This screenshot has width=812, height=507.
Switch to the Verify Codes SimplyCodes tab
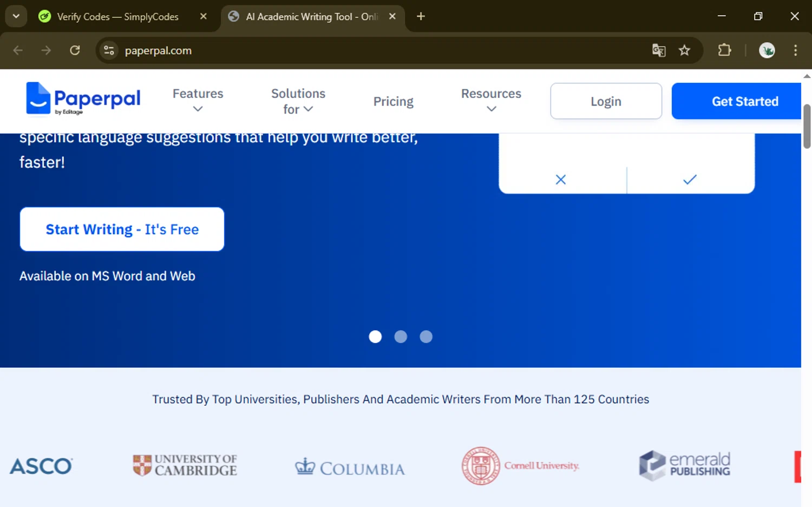pos(117,17)
